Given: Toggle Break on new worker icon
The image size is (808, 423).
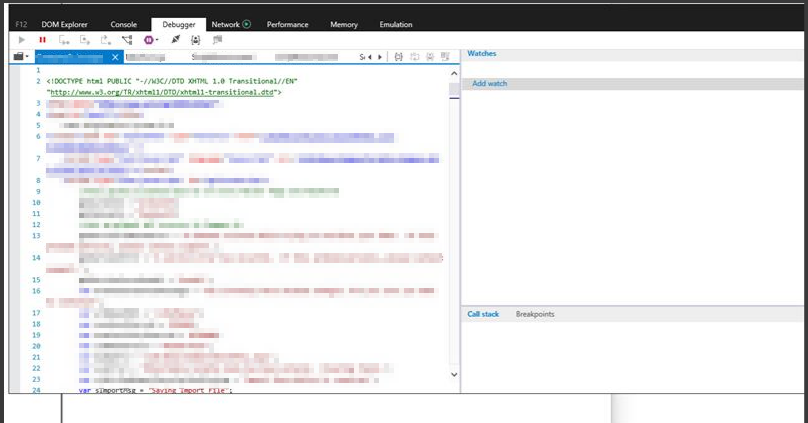Looking at the screenshot, I should click(127, 40).
